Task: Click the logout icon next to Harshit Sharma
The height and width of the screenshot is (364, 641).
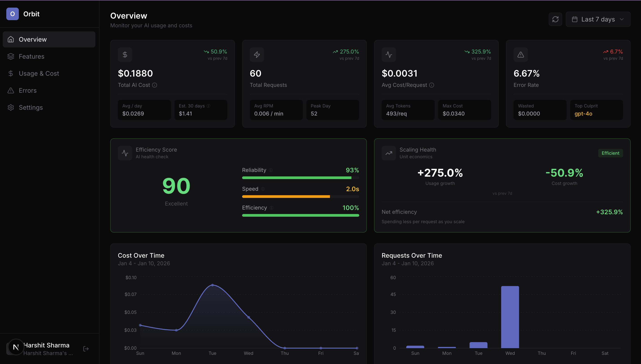Action: point(86,349)
